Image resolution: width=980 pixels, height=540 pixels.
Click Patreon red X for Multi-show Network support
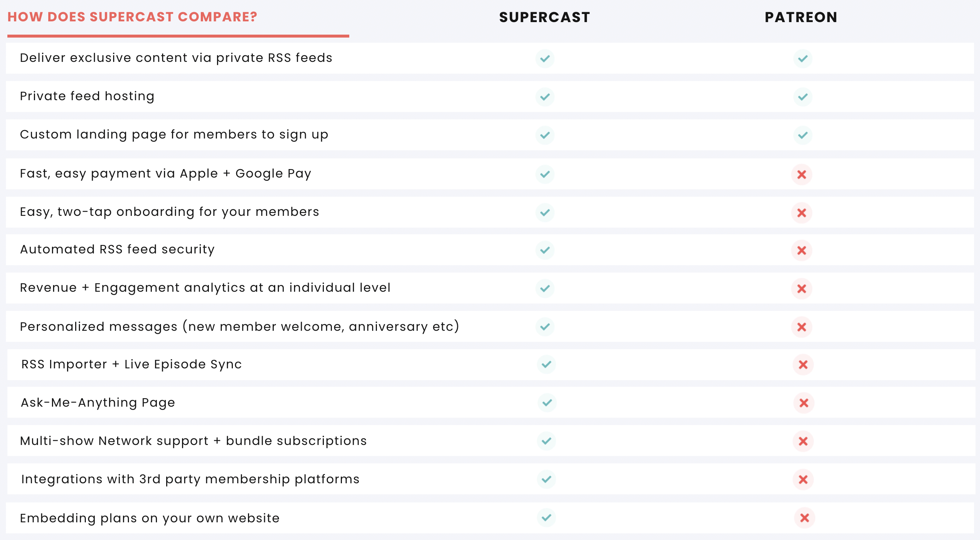click(x=803, y=441)
